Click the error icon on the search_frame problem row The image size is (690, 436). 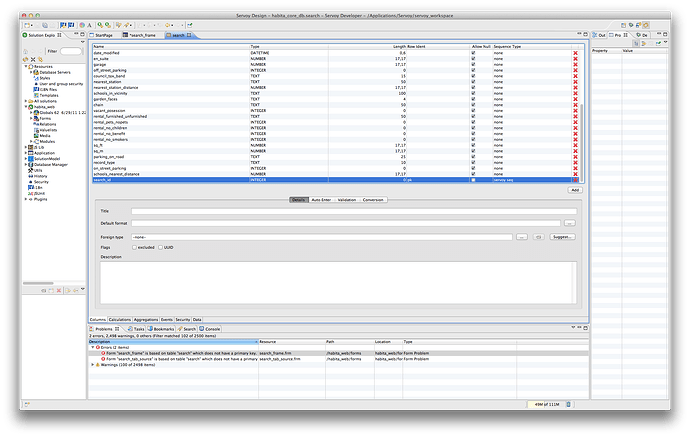[103, 353]
